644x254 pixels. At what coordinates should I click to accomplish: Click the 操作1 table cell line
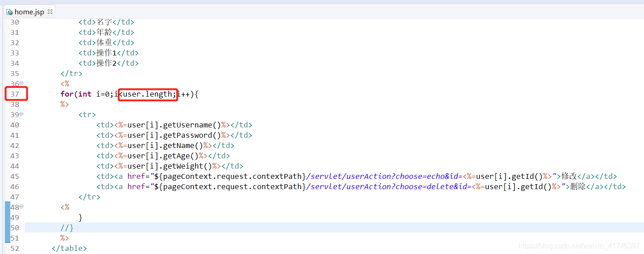tap(109, 53)
